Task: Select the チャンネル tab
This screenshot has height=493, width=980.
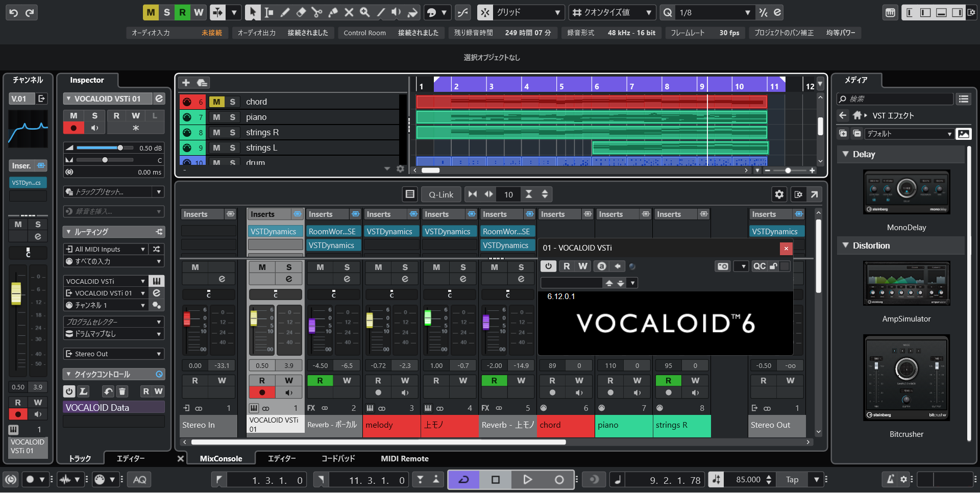Action: point(28,80)
